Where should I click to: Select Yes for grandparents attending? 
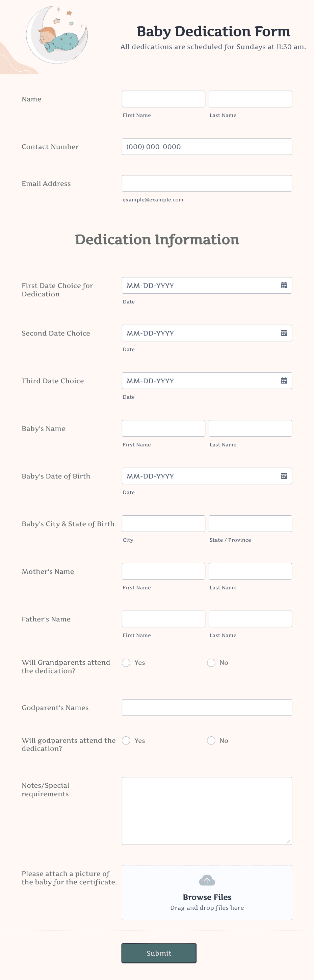pos(126,662)
